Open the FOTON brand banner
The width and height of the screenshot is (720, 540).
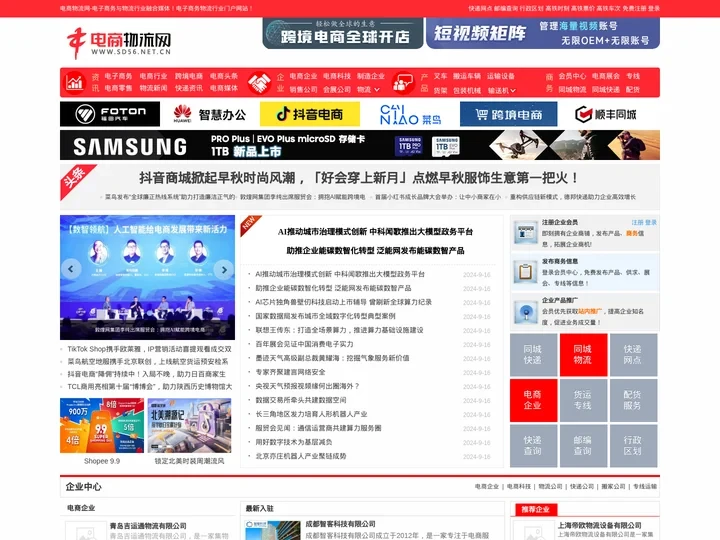110,114
